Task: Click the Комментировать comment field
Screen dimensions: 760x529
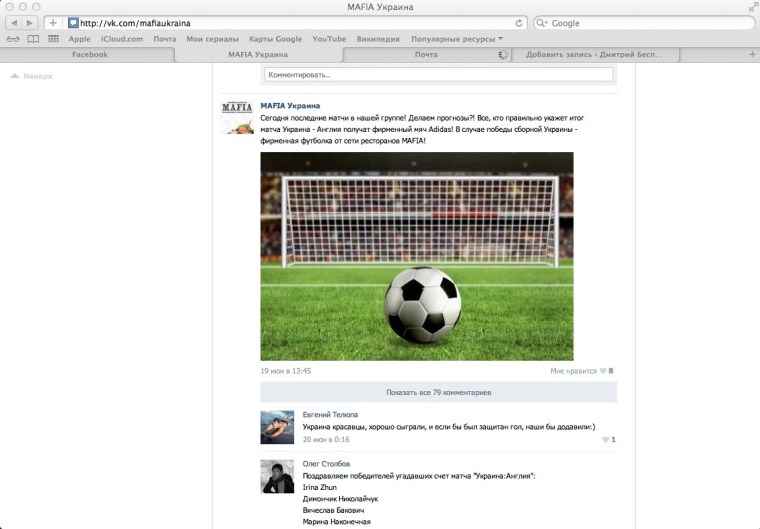Action: tap(439, 75)
